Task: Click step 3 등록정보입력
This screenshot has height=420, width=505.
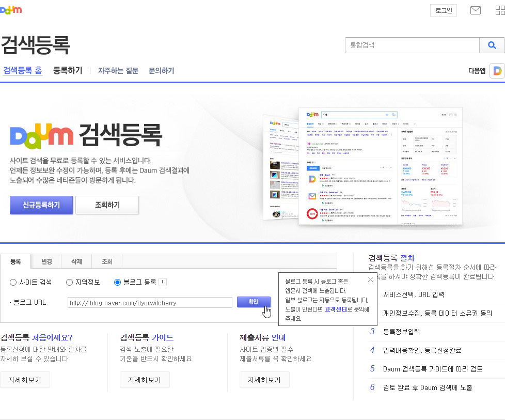Action: pyautogui.click(x=401, y=332)
